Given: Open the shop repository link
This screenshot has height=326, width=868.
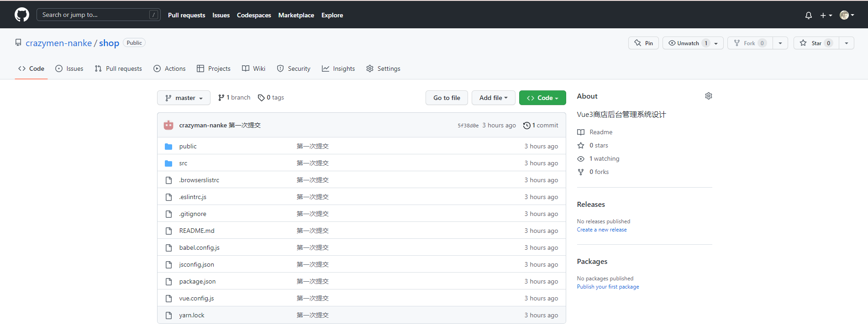Looking at the screenshot, I should 109,43.
